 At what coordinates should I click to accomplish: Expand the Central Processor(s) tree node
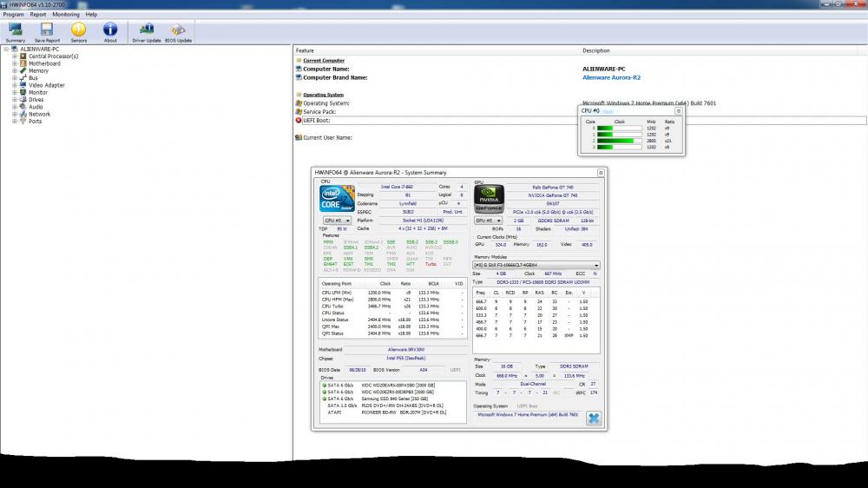click(x=15, y=56)
